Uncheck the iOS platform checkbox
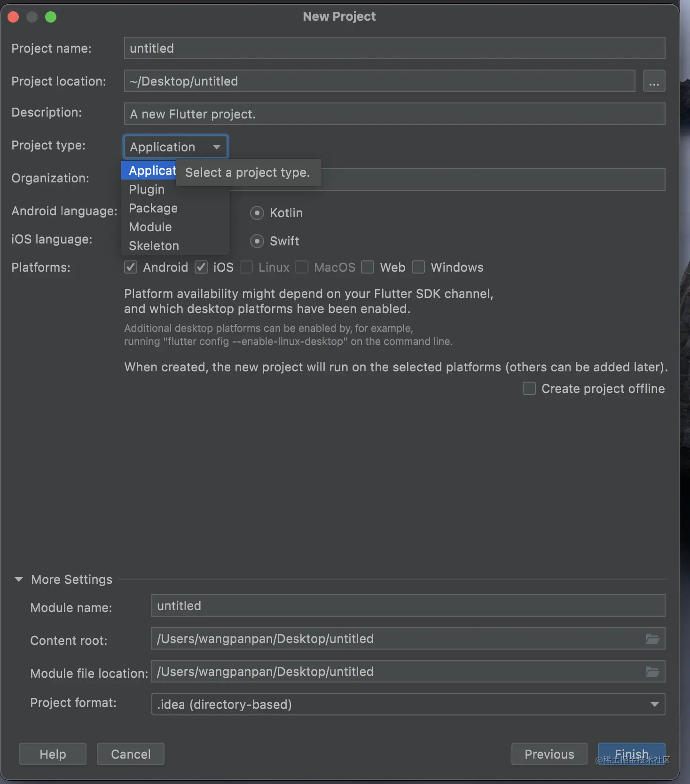The image size is (690, 784). point(201,267)
